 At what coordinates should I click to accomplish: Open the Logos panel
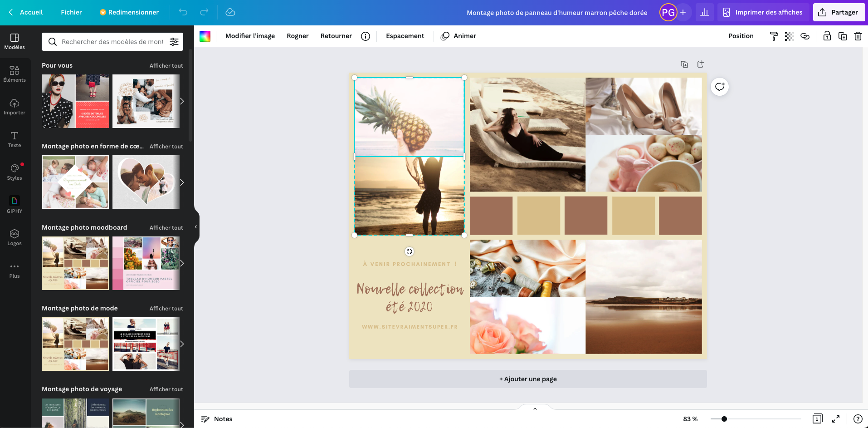coord(15,237)
